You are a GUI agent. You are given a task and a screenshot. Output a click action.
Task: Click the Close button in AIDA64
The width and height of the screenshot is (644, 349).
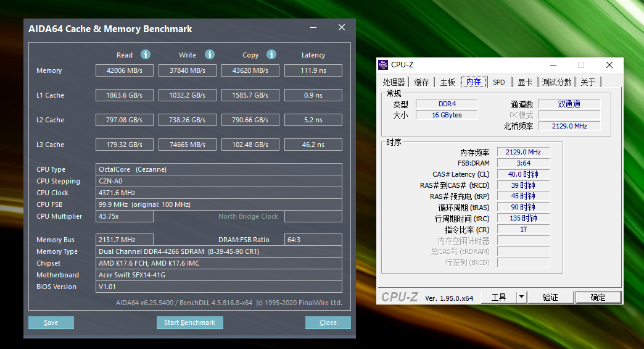[328, 322]
